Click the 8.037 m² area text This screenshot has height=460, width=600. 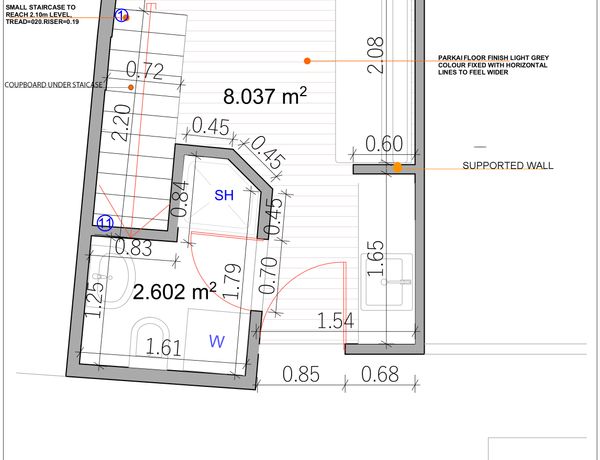click(x=264, y=97)
